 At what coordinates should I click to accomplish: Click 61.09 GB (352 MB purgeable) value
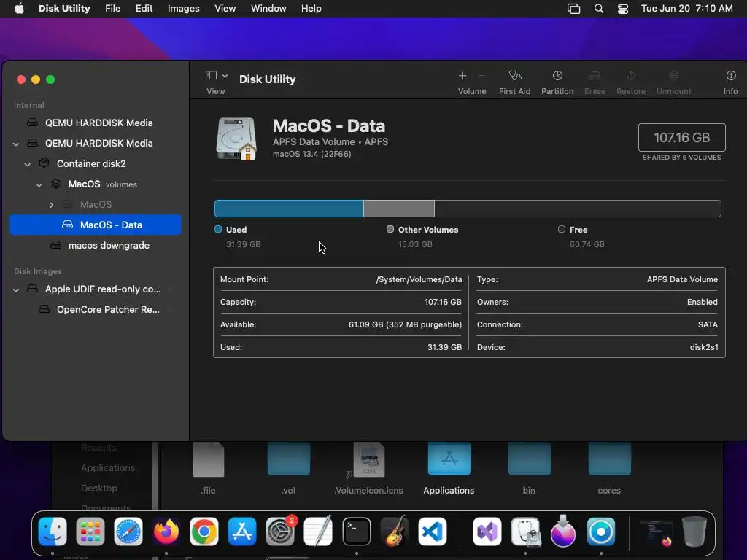[405, 324]
